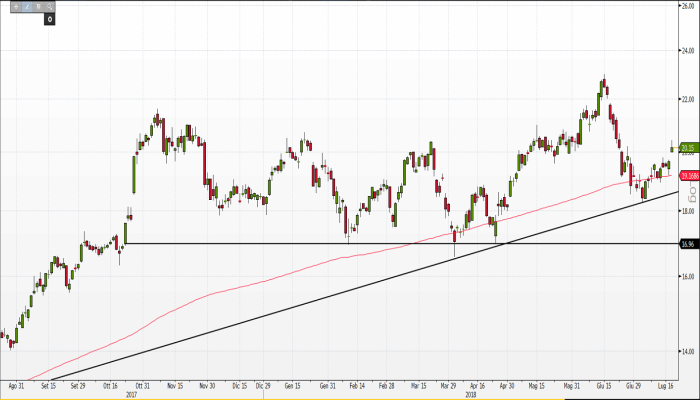This screenshot has width=700, height=400.
Task: Select the crosshair tool in chart toolbar
Action: point(16,7)
